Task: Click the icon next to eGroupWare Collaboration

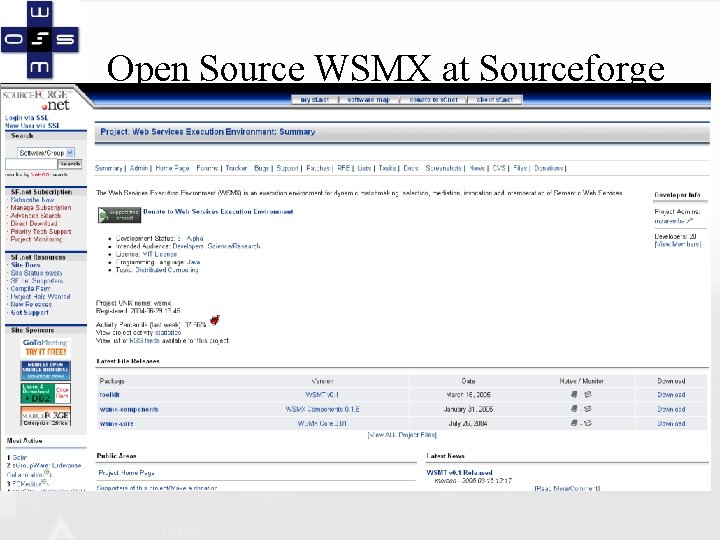Action: tap(46, 472)
